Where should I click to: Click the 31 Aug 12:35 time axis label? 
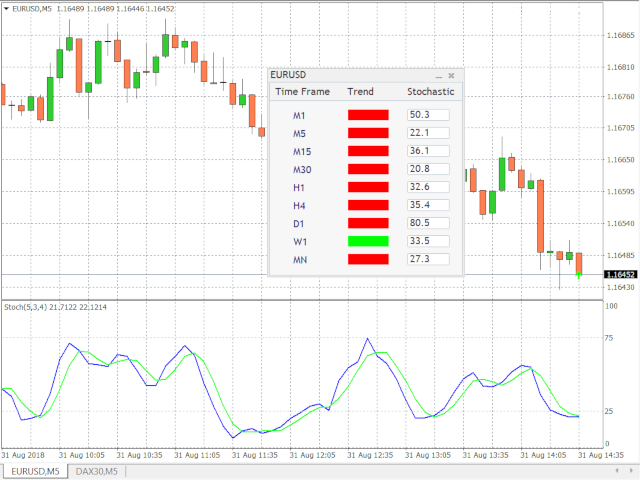(370, 455)
